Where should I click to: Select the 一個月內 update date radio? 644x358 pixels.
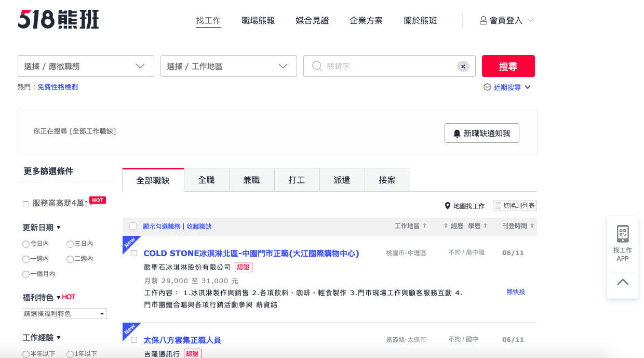[26, 274]
